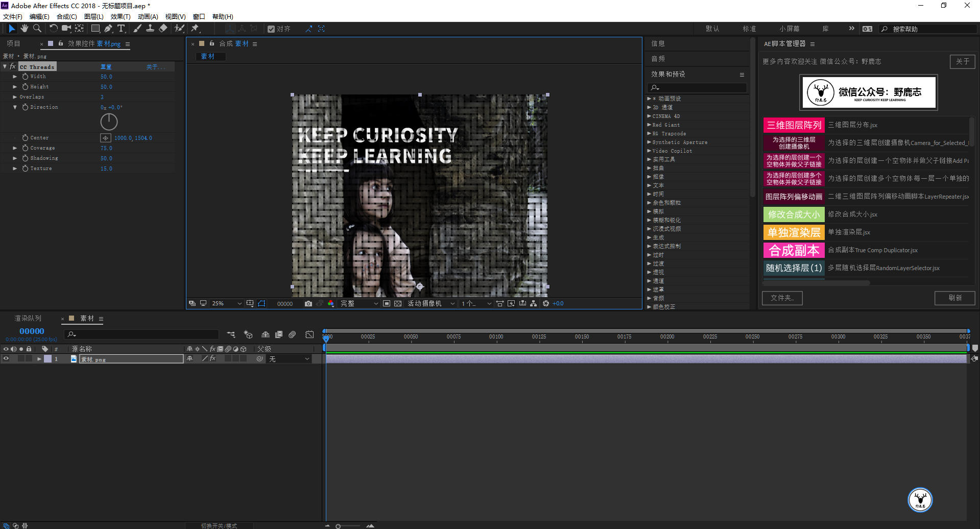This screenshot has width=980, height=529.
Task: Toggle the 对齐 snapping checkbox
Action: point(271,29)
